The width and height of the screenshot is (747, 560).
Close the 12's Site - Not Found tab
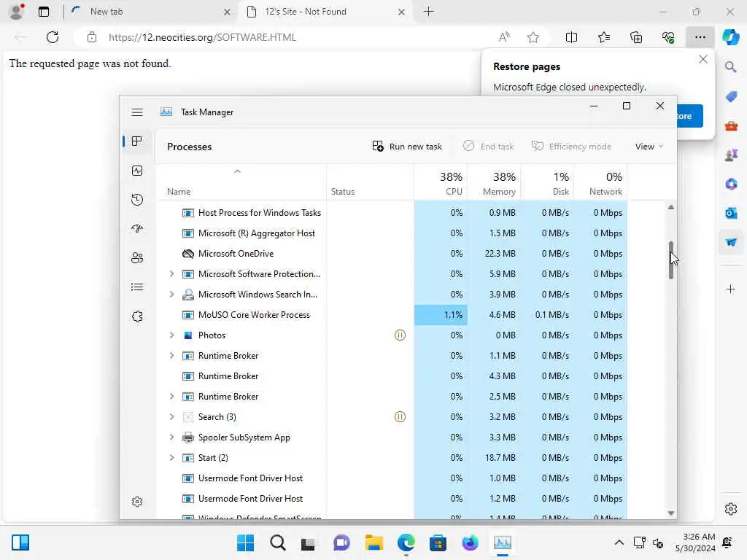point(402,12)
